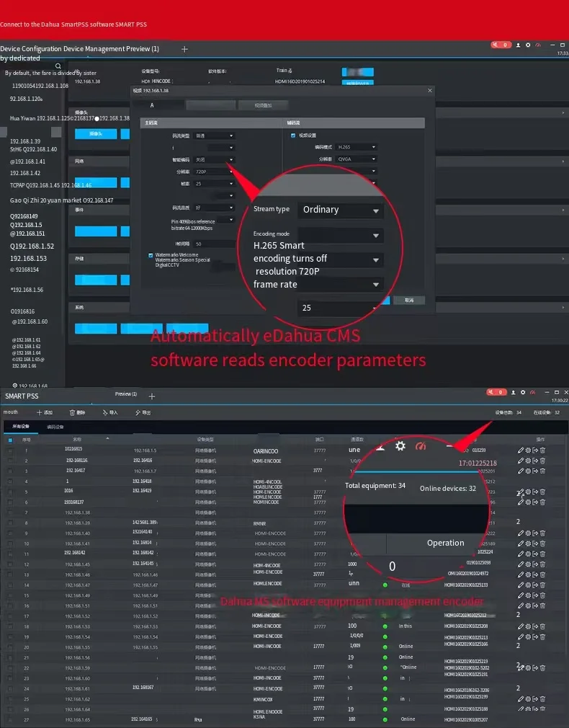Switch to video overlay tab in dialog
The width and height of the screenshot is (569, 728).
[263, 105]
